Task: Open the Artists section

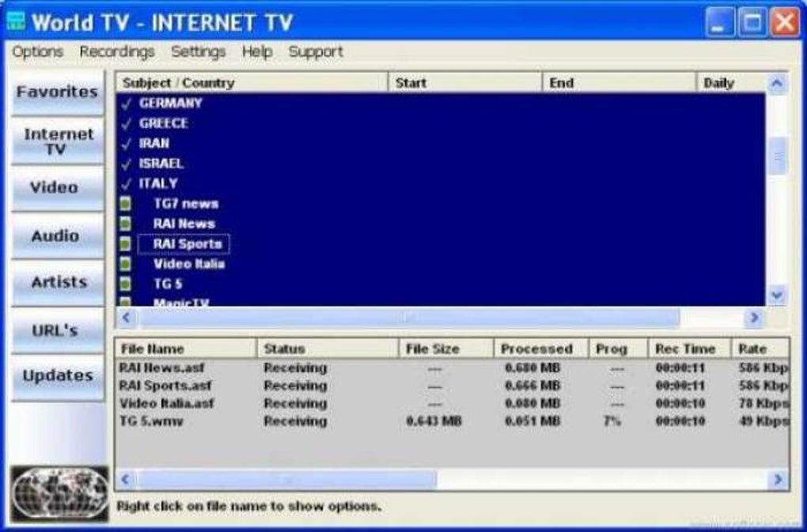Action: [58, 283]
